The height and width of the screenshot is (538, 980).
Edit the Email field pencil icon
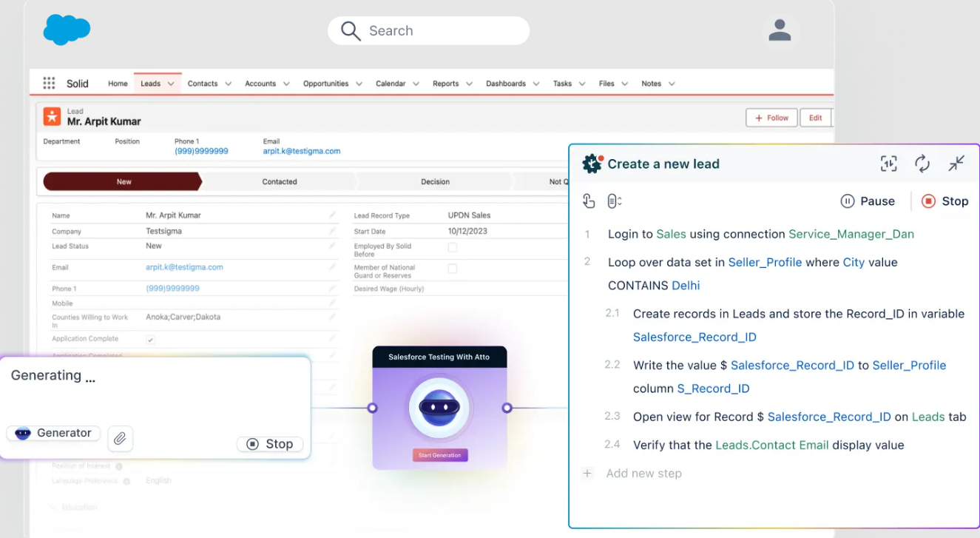coord(333,267)
